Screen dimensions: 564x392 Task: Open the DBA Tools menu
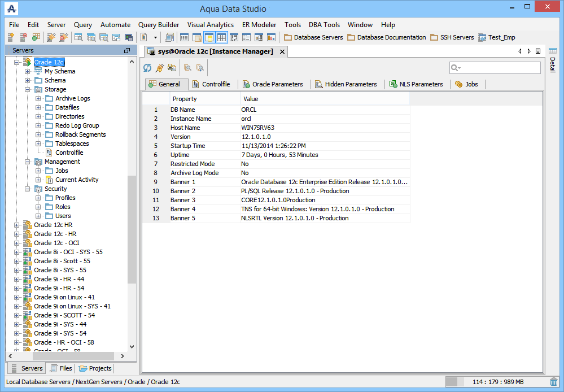point(324,24)
